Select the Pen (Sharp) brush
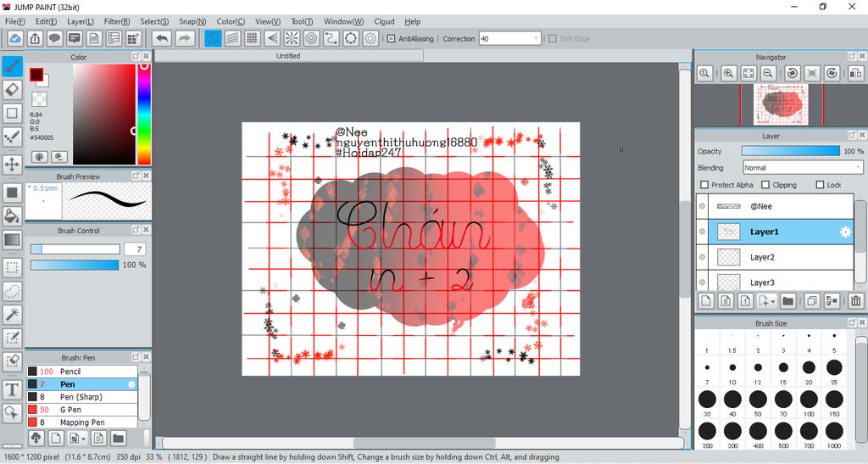 click(82, 397)
